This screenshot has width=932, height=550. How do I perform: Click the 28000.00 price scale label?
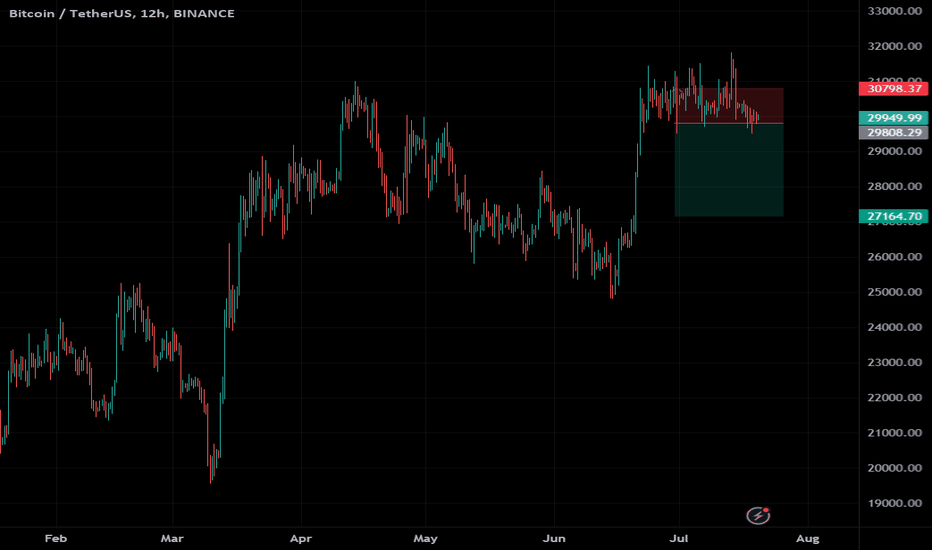coord(895,186)
